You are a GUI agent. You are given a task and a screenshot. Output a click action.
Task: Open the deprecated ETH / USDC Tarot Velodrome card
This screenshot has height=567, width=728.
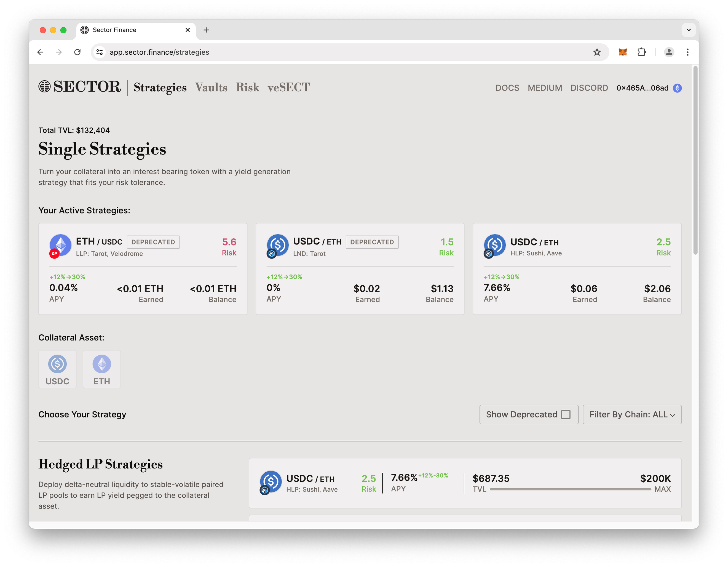click(143, 269)
